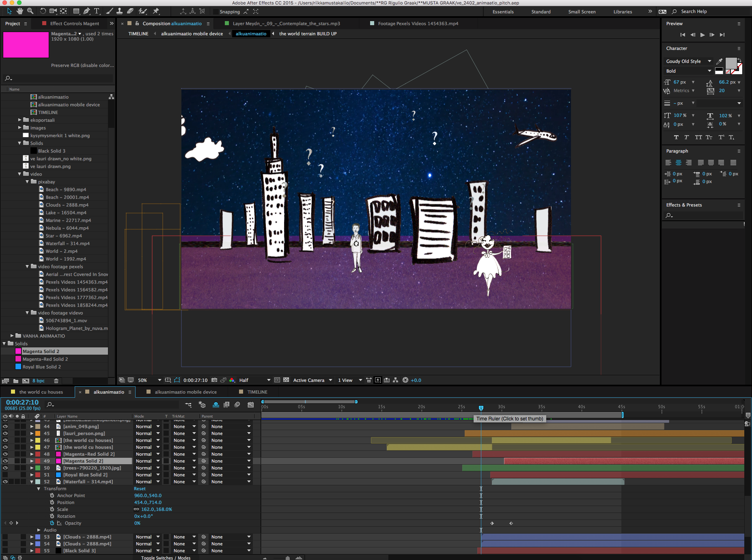Open composition flowchart icon in viewer footer
752x560 pixels.
click(396, 380)
